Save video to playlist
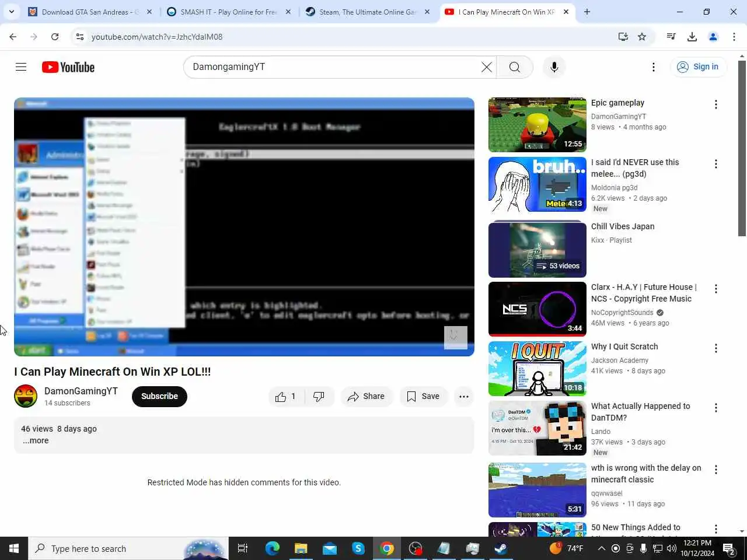This screenshot has height=560, width=747. [423, 397]
